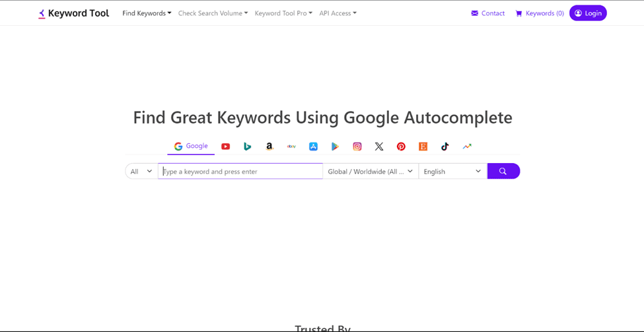The image size is (644, 332).
Task: Select the Bing search engine tab
Action: [x=247, y=147]
